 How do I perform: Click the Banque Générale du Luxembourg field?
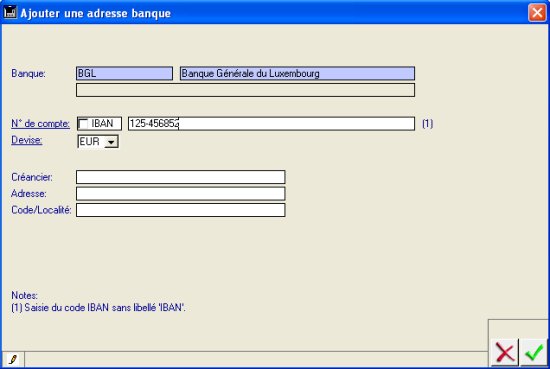[297, 74]
